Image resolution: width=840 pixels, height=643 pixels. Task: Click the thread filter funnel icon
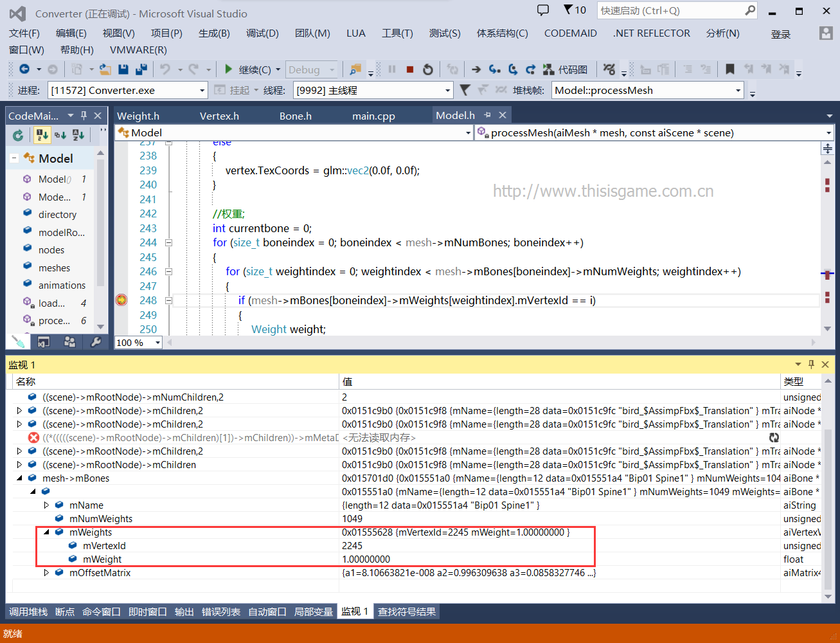pyautogui.click(x=465, y=90)
